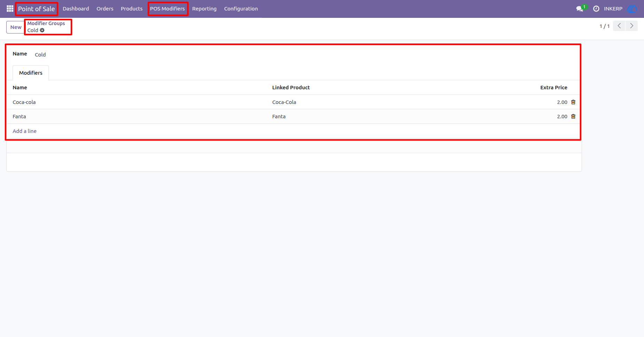This screenshot has width=644, height=337.
Task: Delete the Fanta modifier line
Action: 573,116
